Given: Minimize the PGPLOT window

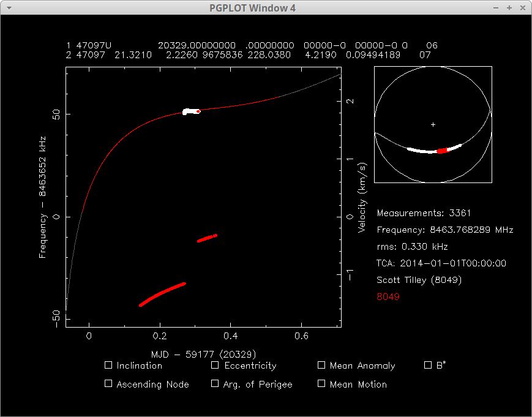Looking at the screenshot, I should coord(496,8).
